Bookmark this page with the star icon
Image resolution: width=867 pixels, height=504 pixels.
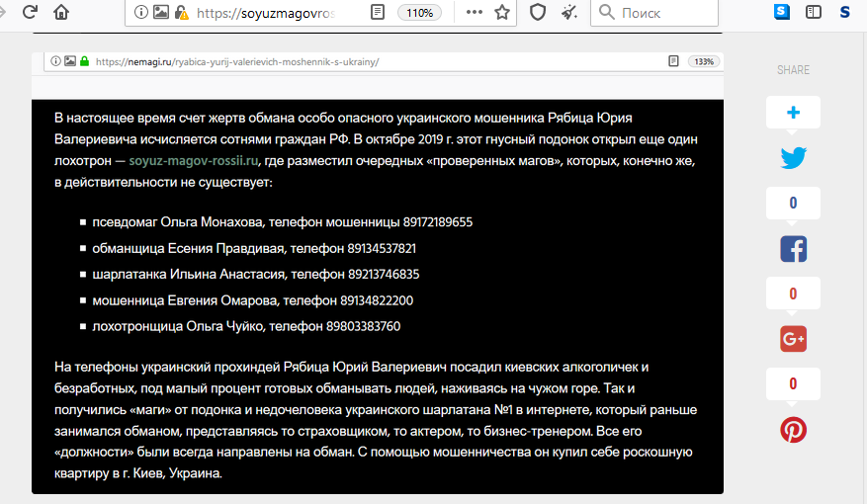tap(502, 13)
